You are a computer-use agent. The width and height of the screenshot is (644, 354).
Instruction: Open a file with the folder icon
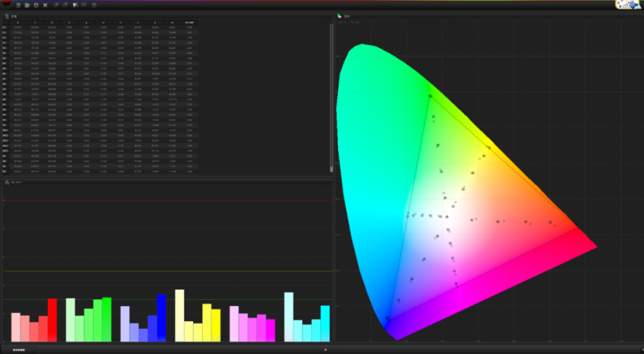tap(27, 5)
